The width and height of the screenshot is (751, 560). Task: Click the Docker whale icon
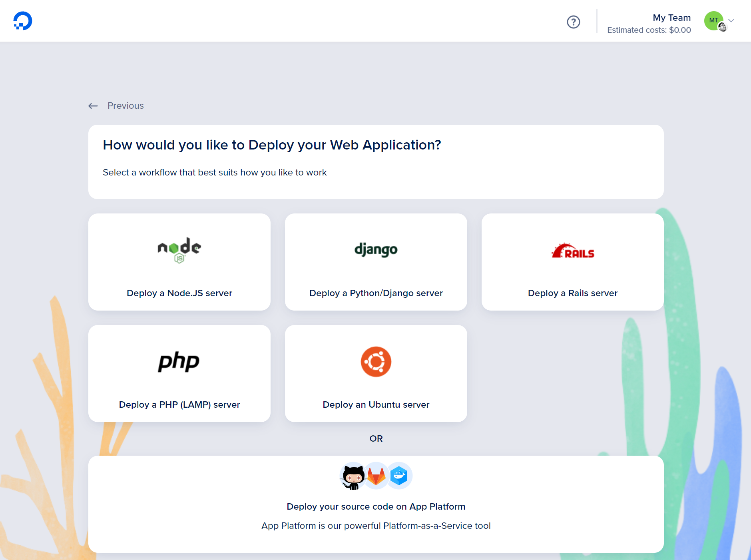399,476
